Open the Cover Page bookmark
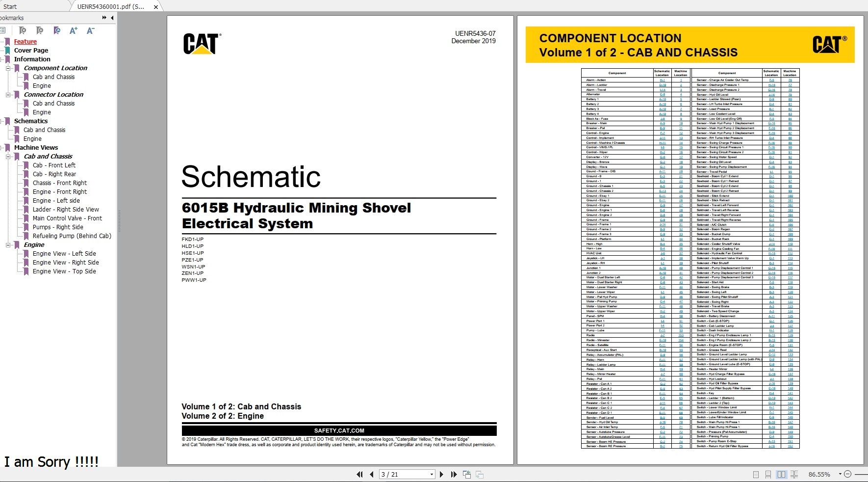The height and width of the screenshot is (482, 868). (31, 51)
